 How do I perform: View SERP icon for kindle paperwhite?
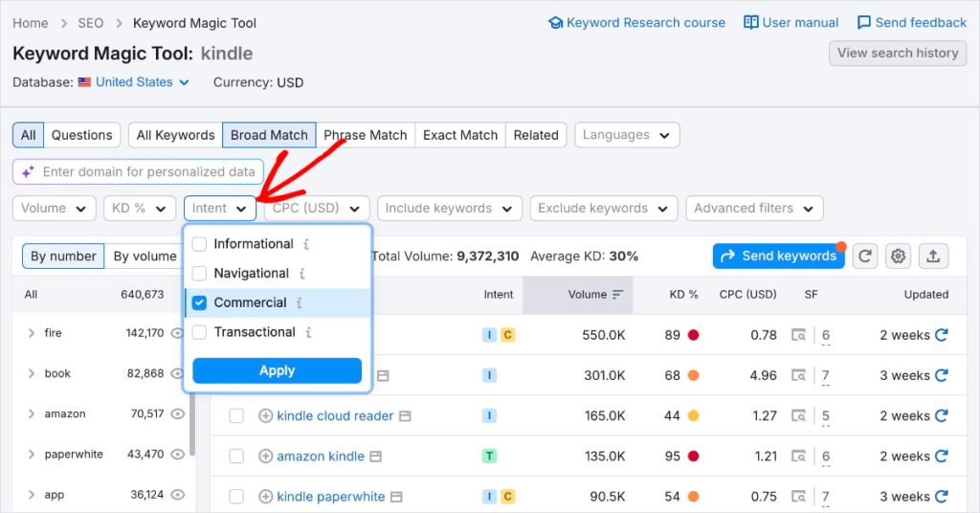point(798,497)
